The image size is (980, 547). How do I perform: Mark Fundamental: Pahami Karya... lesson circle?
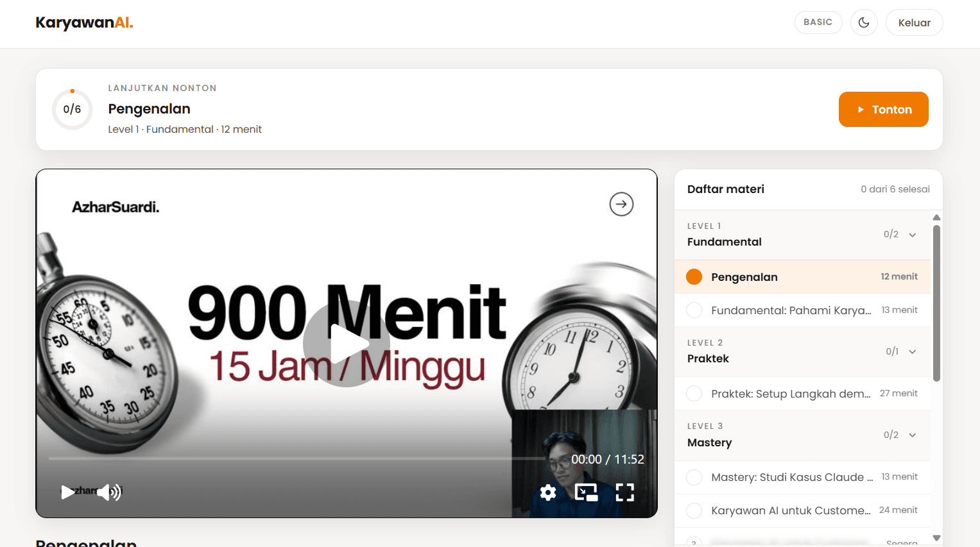694,310
